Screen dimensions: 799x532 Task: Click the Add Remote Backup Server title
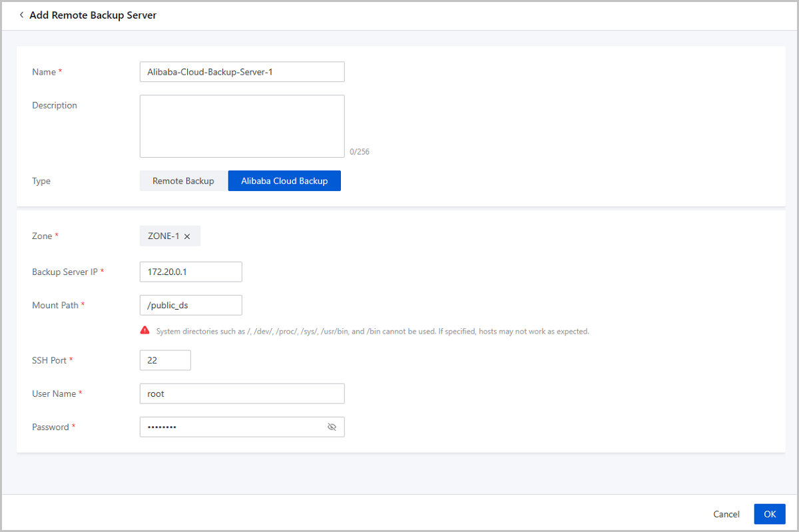(x=93, y=15)
